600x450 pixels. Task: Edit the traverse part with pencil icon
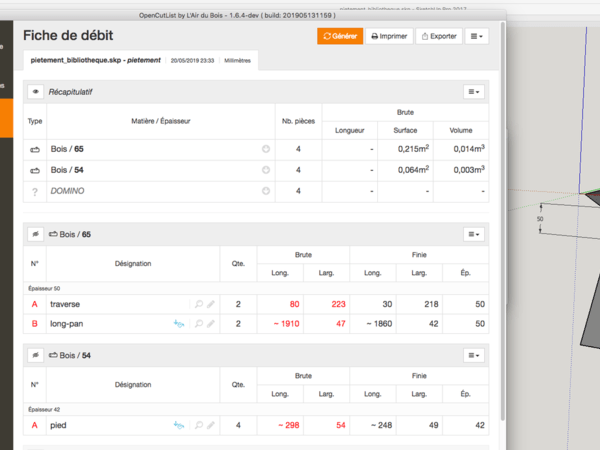point(211,303)
